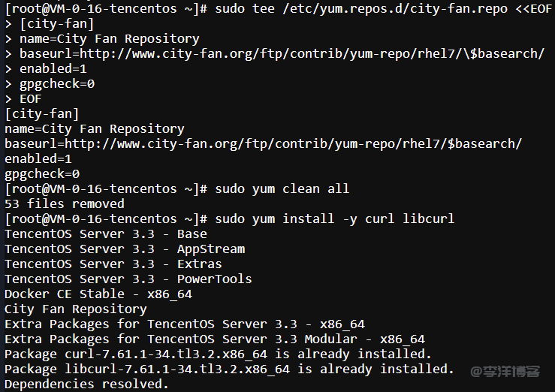Click the "> gpgcheck=0" heredoc input line
This screenshot has width=555, height=392.
tap(50, 83)
